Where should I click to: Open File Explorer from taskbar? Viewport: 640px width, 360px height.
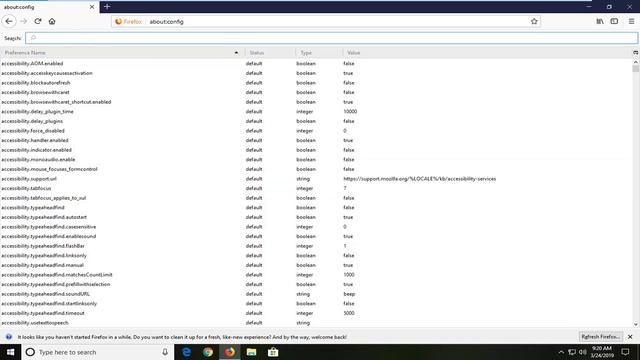coord(251,352)
